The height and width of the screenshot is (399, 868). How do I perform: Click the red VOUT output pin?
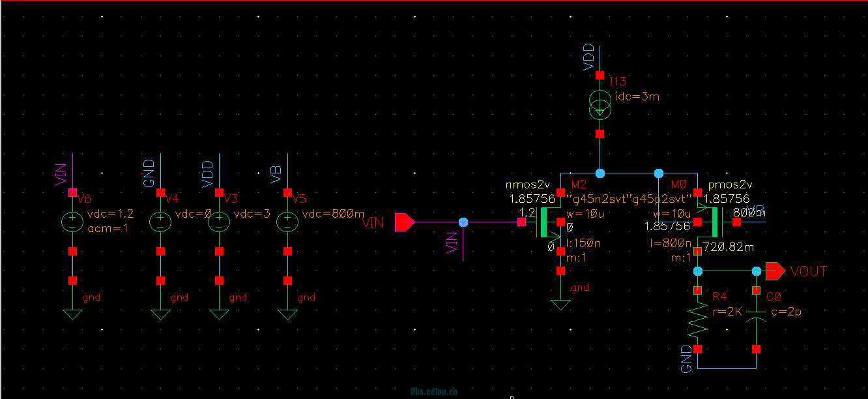pyautogui.click(x=775, y=270)
